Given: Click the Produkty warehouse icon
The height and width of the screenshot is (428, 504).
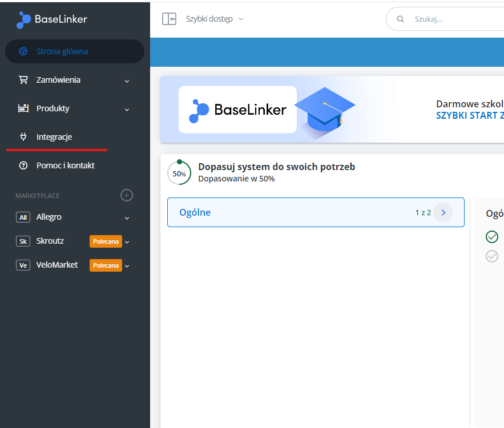Looking at the screenshot, I should tap(23, 108).
